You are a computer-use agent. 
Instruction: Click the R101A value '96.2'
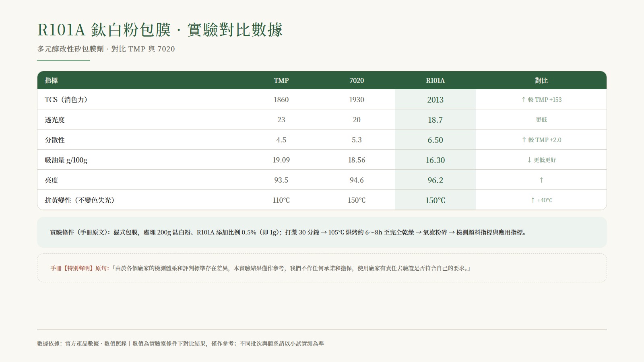coord(435,180)
